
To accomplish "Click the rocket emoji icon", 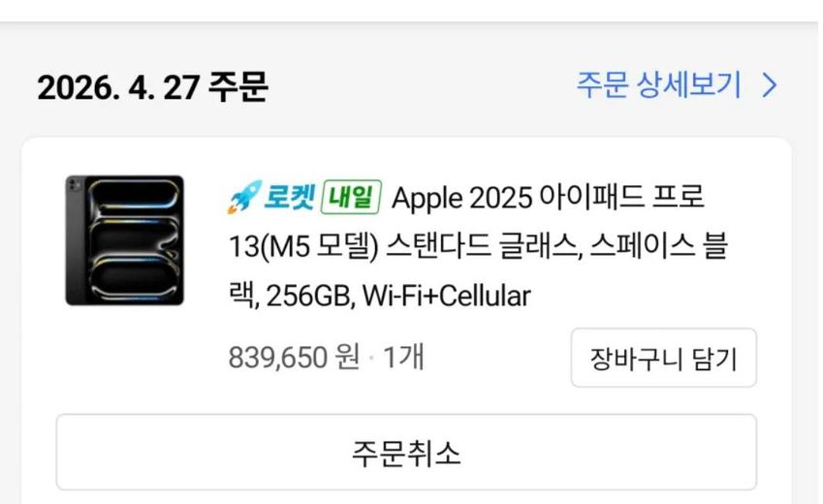I will [244, 198].
